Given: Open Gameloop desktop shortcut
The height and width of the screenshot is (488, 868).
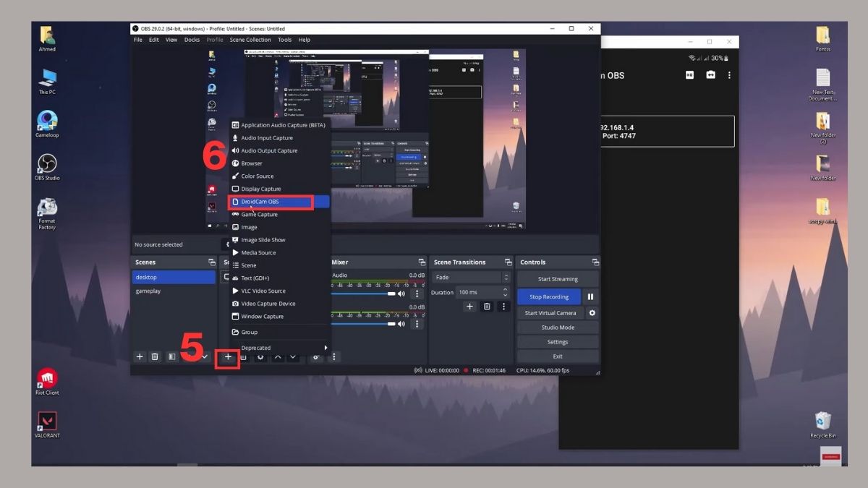Looking at the screenshot, I should (47, 124).
